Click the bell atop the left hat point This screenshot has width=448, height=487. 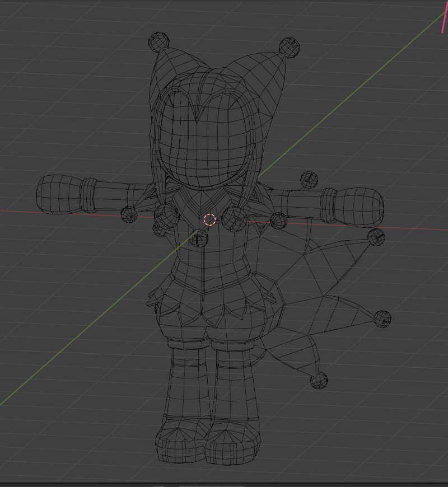pyautogui.click(x=159, y=41)
